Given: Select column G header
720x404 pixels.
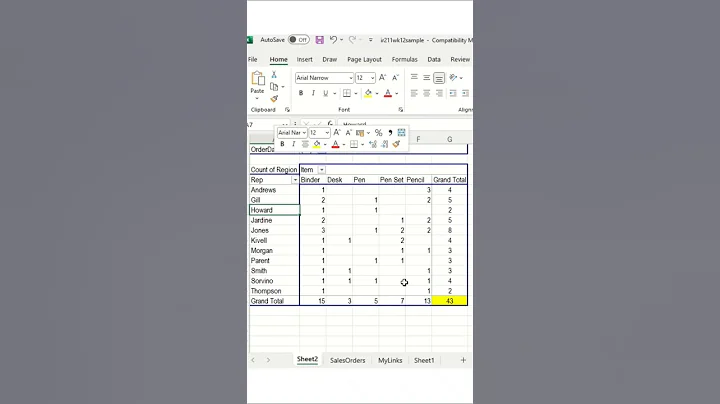Looking at the screenshot, I should (450, 139).
